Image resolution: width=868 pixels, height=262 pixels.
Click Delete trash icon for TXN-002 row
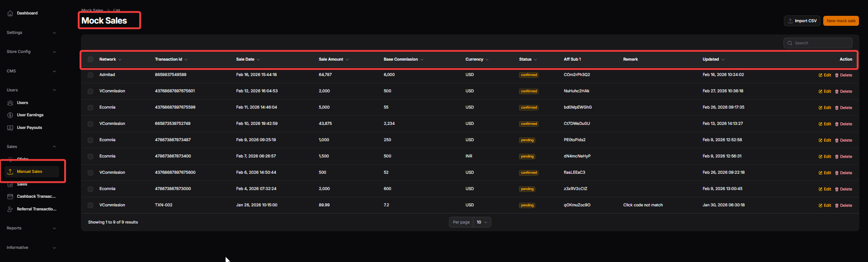click(x=836, y=205)
